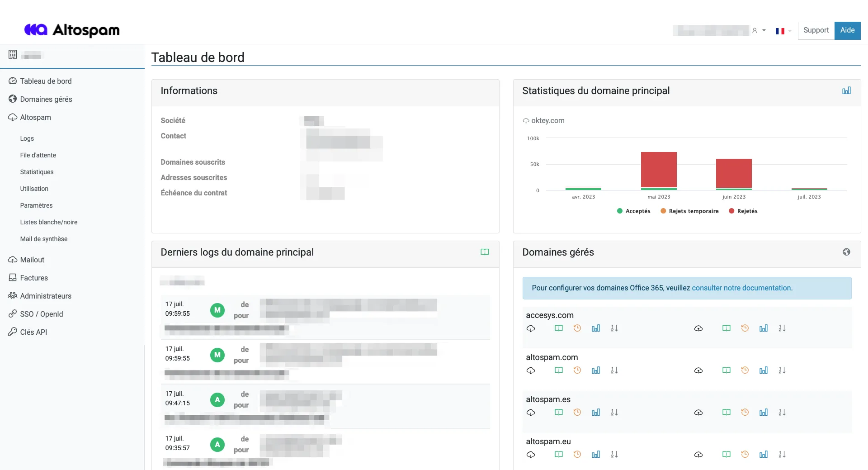
Task: Open Utilisation in sidebar
Action: [x=34, y=189]
